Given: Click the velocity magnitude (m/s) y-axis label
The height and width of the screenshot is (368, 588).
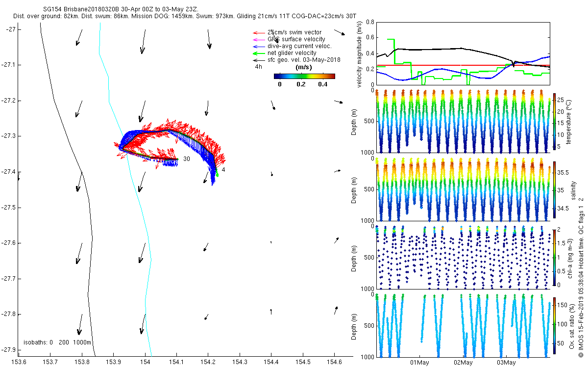Looking at the screenshot, I should (x=359, y=55).
